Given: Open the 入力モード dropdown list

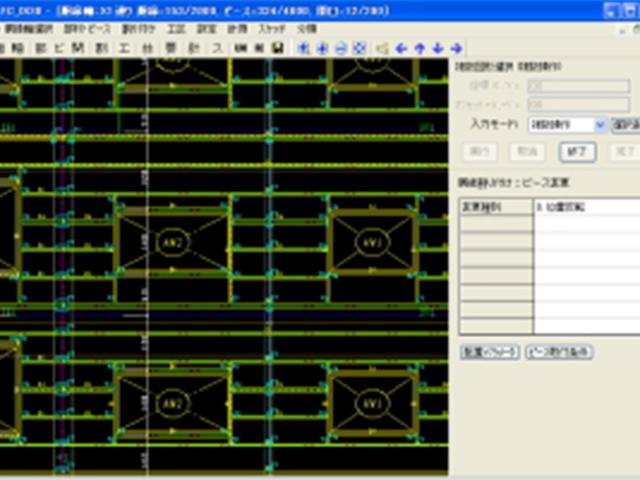Looking at the screenshot, I should click(600, 125).
